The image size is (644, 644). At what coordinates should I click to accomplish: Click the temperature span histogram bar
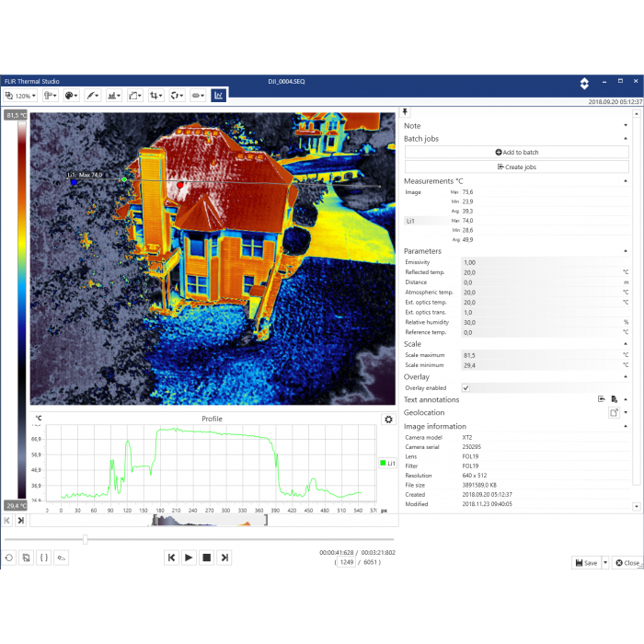210,521
